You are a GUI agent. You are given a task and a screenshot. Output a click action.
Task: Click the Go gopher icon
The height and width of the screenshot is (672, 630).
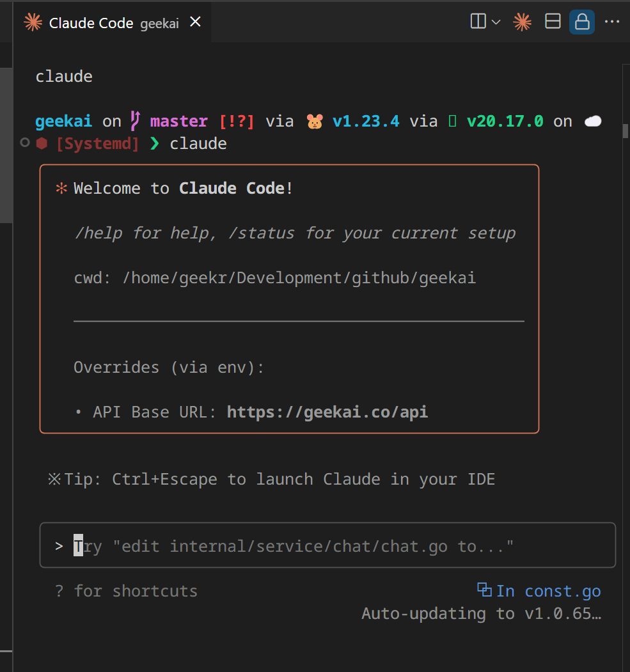point(315,121)
